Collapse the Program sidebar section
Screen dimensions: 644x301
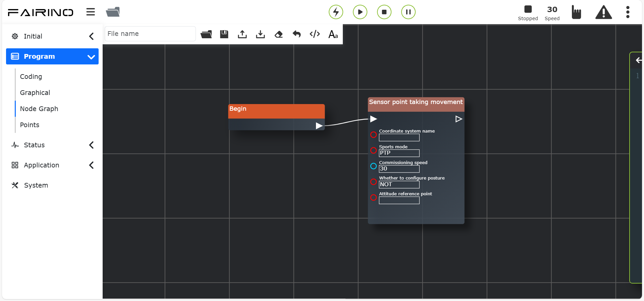[52, 56]
